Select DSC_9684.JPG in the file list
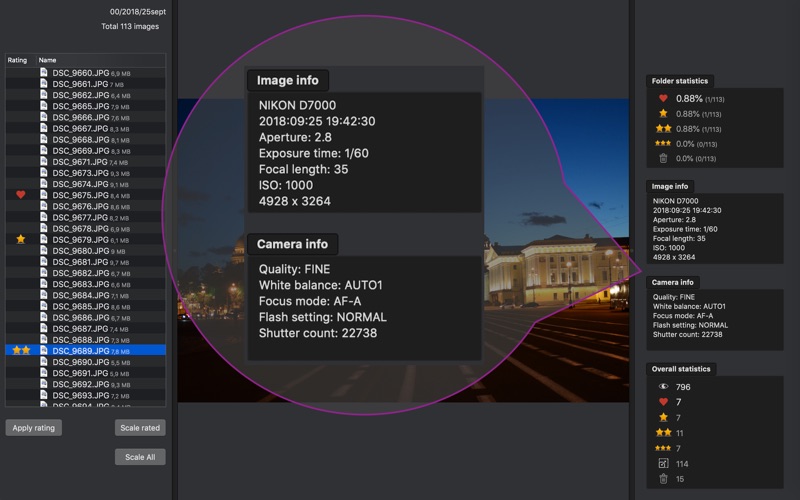This screenshot has width=800, height=500. tap(80, 295)
